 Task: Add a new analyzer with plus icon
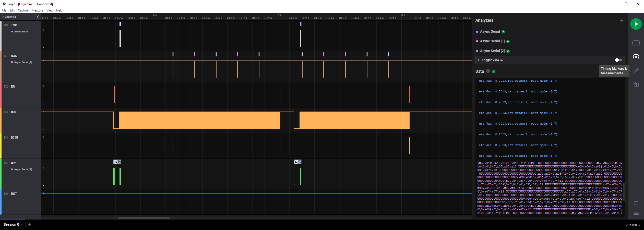coord(622,20)
